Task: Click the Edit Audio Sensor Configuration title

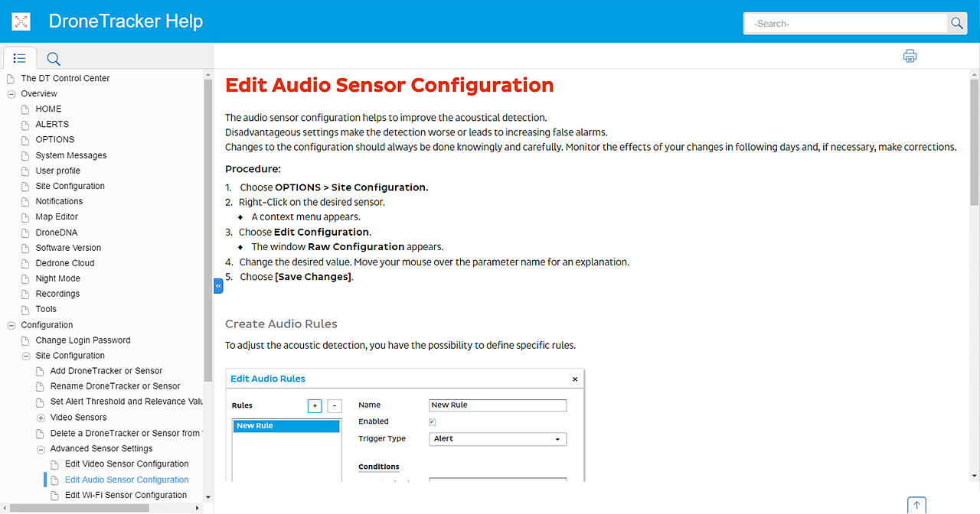Action: click(x=389, y=85)
